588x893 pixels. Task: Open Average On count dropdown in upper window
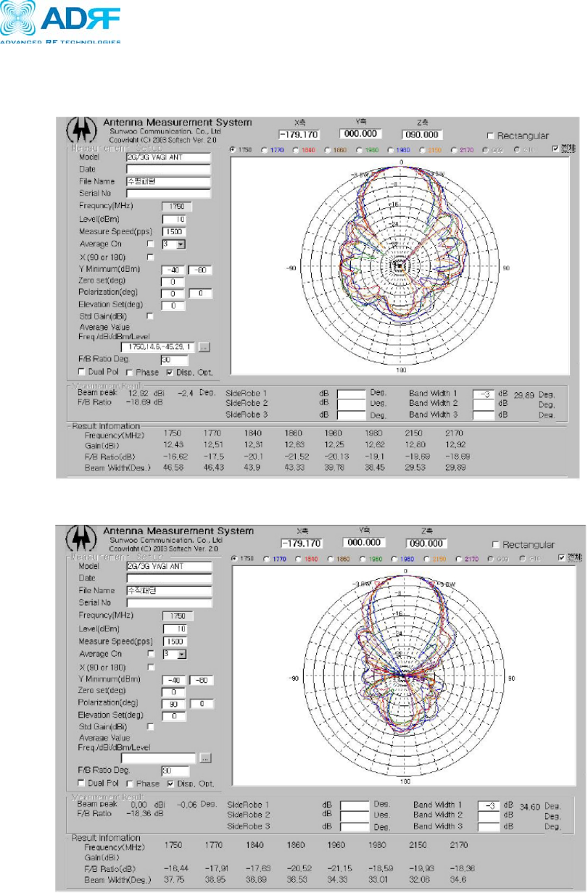181,244
